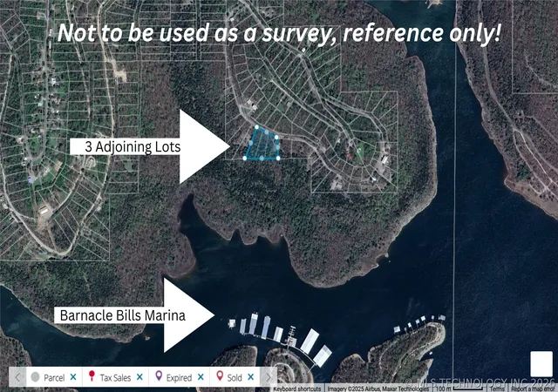Dismiss the Expired filter via X

point(201,377)
